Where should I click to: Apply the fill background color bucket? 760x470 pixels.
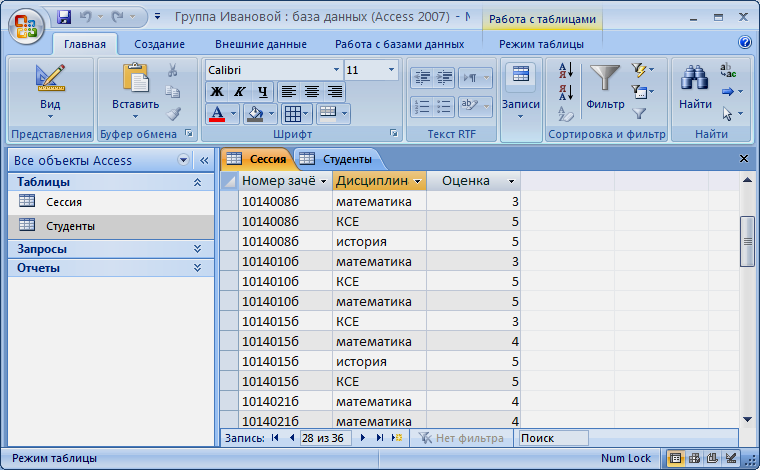[x=255, y=113]
